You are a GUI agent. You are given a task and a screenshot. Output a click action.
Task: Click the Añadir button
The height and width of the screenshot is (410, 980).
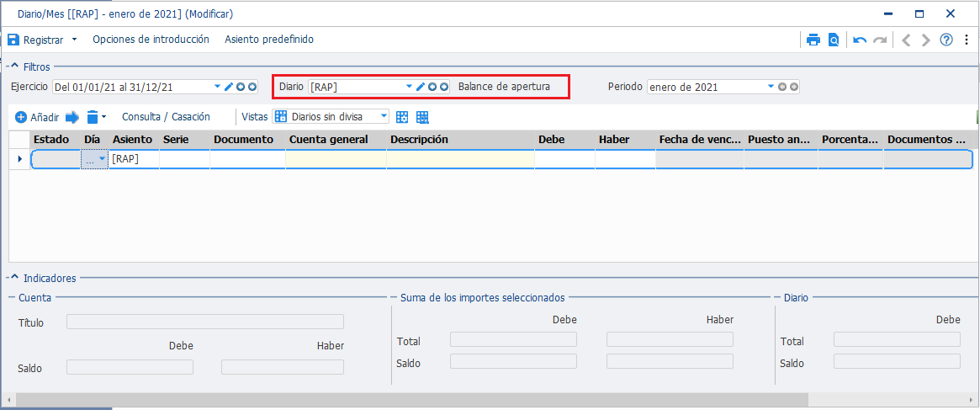[38, 117]
